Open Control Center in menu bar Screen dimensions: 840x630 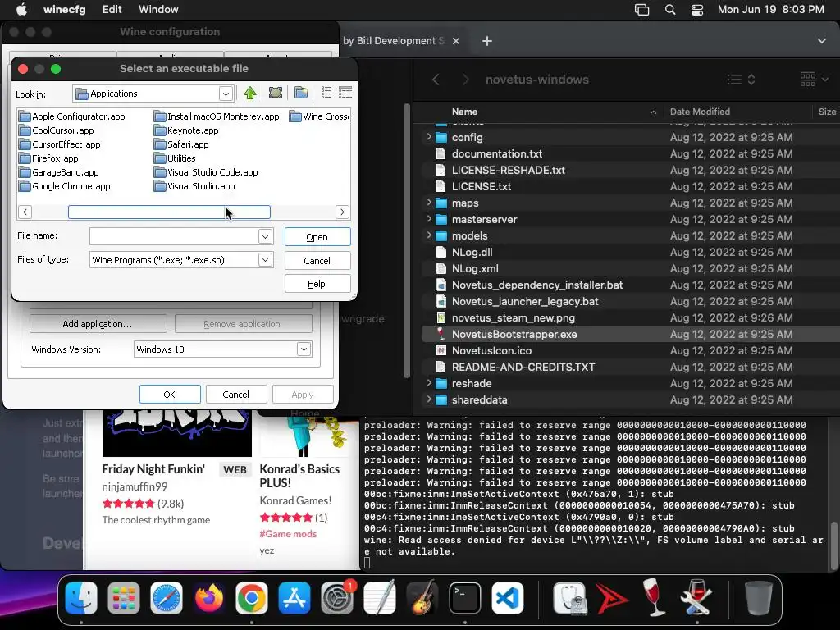(697, 10)
